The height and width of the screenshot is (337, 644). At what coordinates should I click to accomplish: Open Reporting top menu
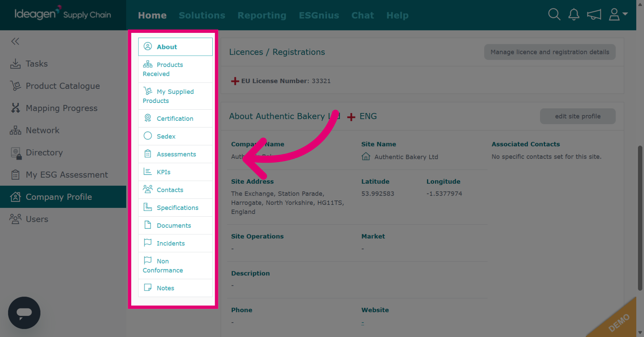[262, 15]
